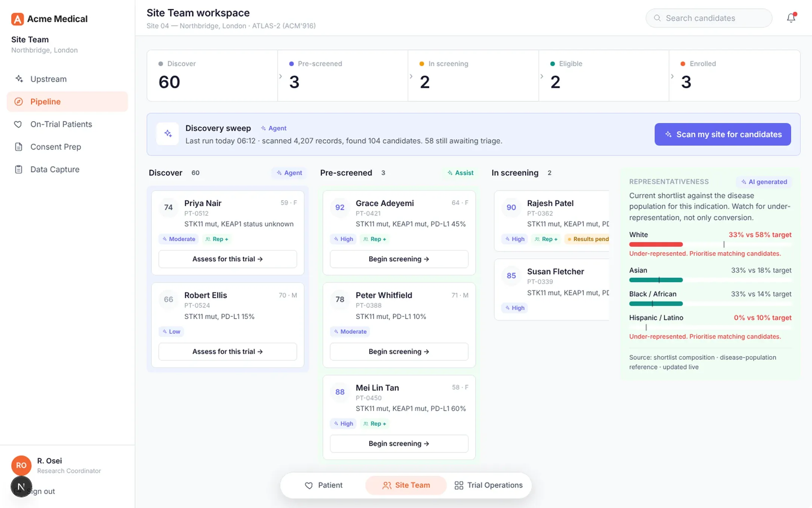Screen dimensions: 812x508
Task: Begin screening for Grace Adeyemi
Action: (x=399, y=259)
